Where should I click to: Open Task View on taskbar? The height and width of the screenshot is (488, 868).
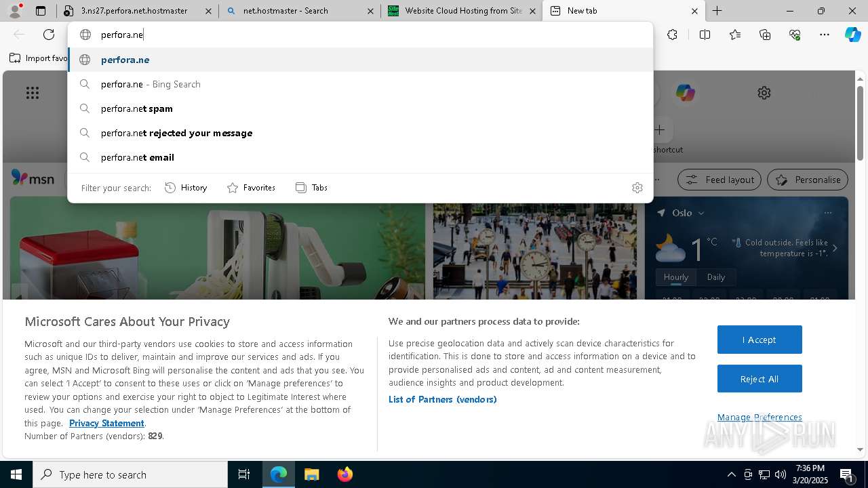[x=244, y=474]
